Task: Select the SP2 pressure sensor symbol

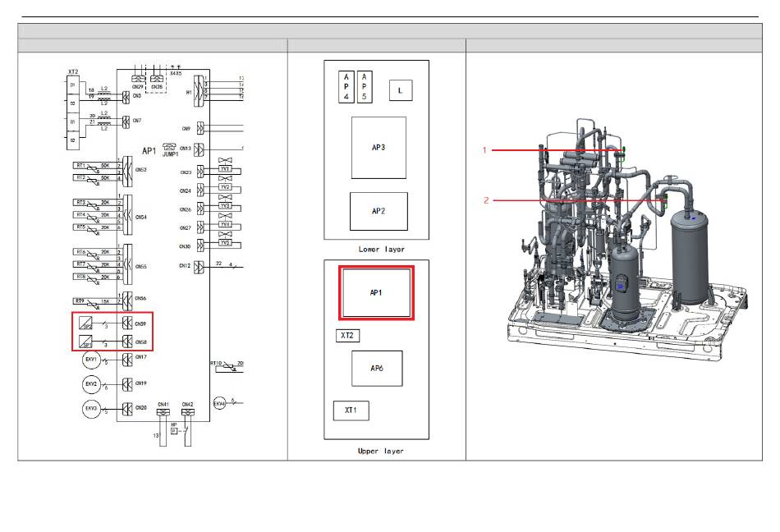Action: [x=85, y=323]
